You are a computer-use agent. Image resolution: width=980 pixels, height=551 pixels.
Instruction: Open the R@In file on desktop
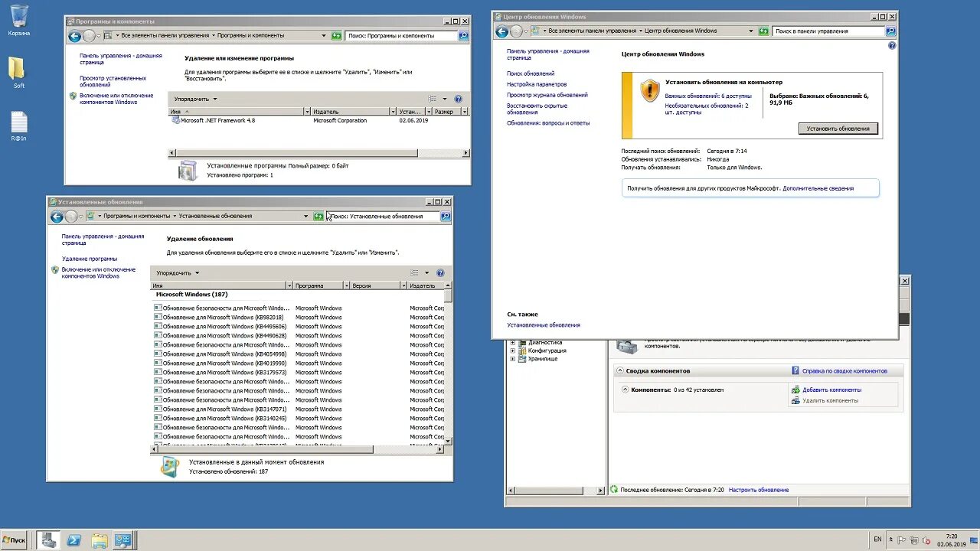tap(19, 126)
